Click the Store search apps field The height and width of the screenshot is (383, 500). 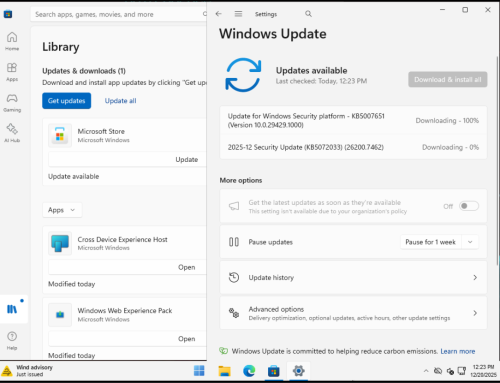(x=118, y=14)
